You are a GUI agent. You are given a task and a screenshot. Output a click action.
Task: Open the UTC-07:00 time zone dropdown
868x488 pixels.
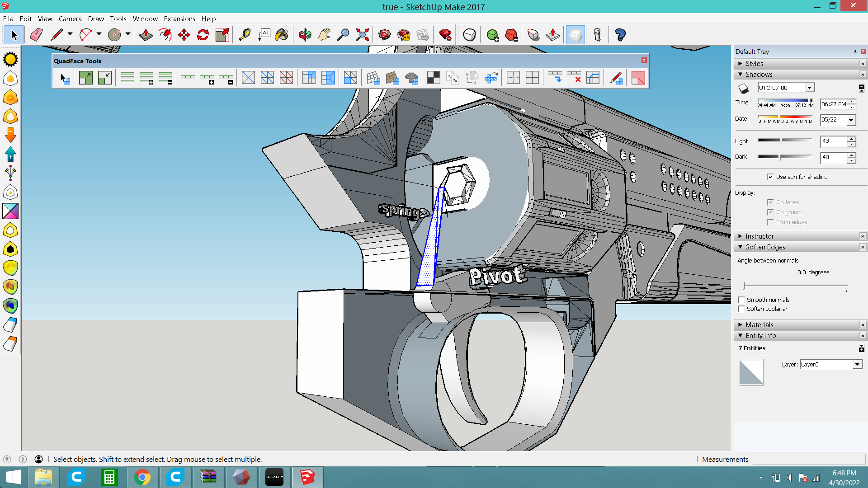(x=809, y=88)
